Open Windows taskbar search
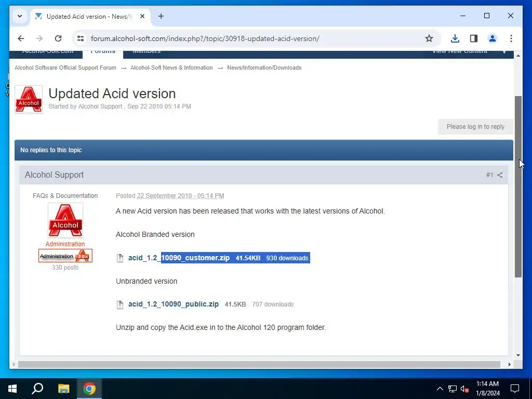This screenshot has height=399, width=532. (37, 389)
